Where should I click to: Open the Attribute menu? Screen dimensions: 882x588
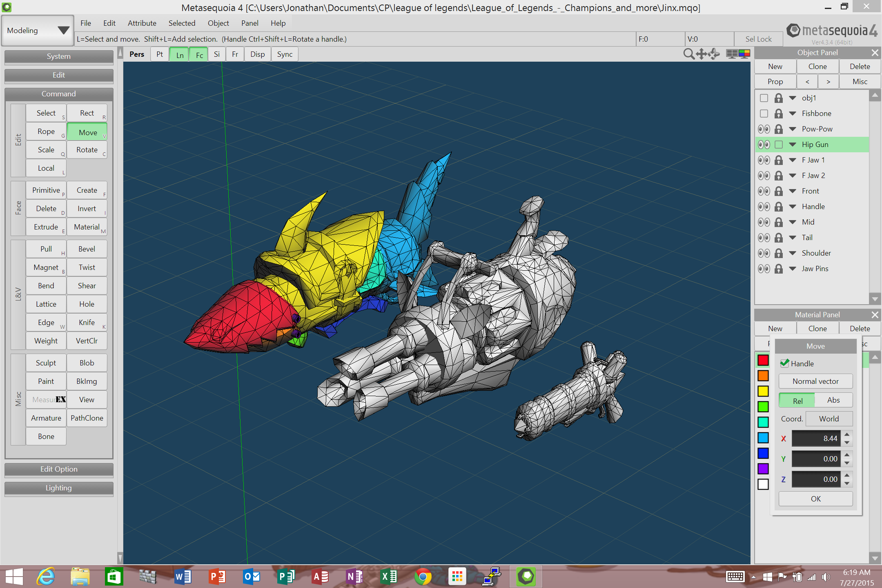point(142,23)
